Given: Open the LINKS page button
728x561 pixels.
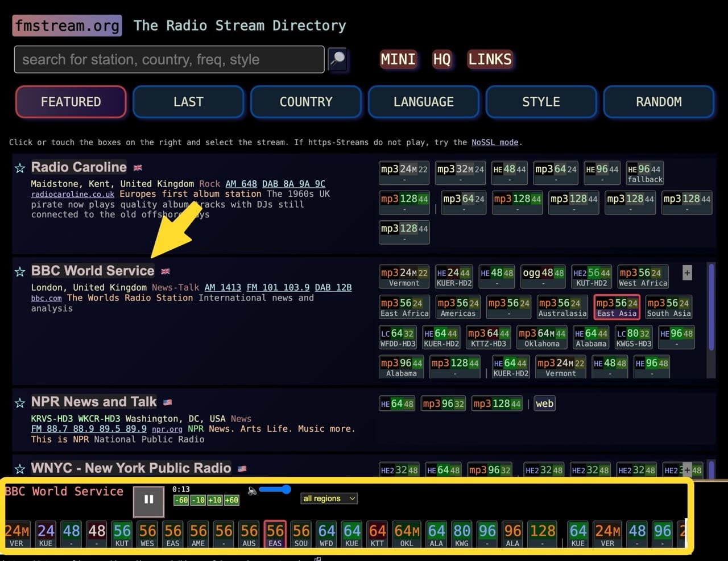Looking at the screenshot, I should pos(490,59).
